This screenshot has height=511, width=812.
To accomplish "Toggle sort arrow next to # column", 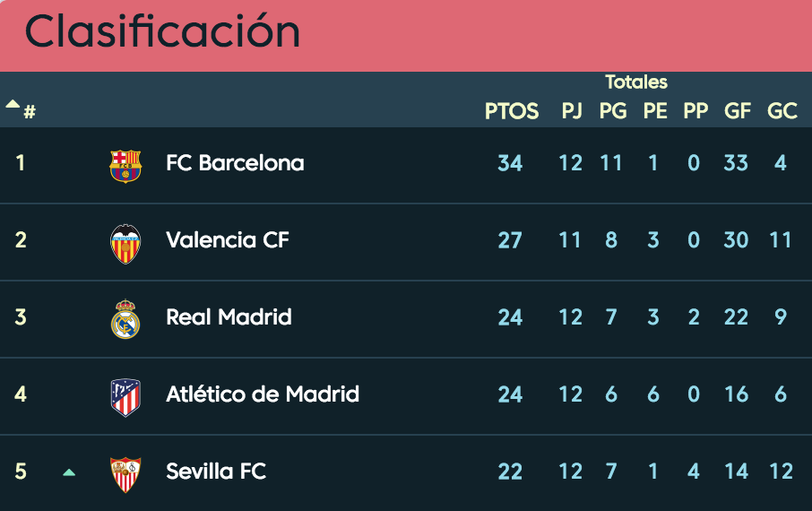I will tap(13, 104).
